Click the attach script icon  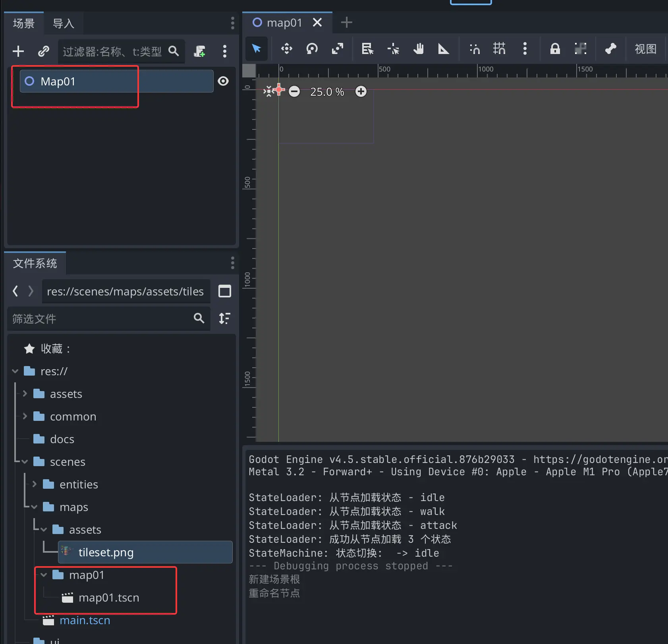tap(199, 51)
